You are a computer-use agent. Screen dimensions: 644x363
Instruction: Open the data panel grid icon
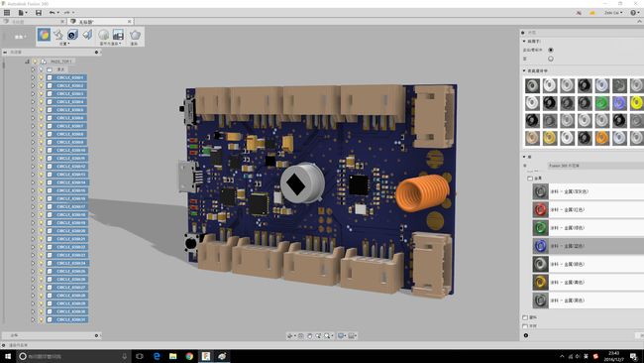coord(7,13)
